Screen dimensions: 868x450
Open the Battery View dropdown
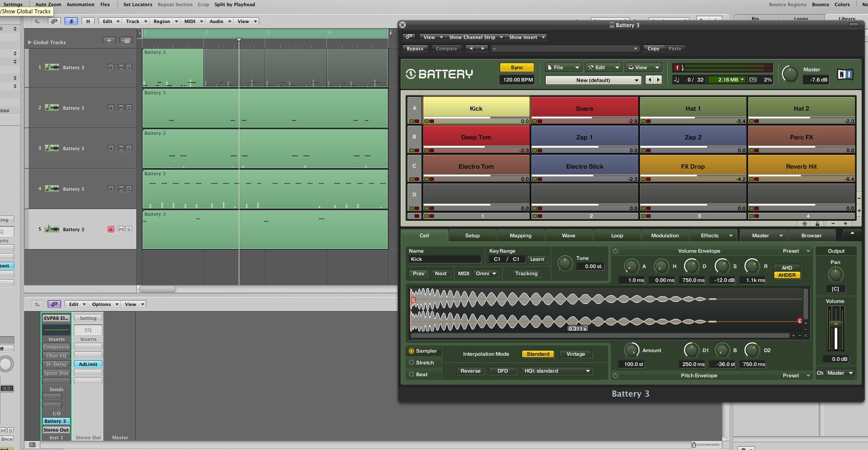[643, 68]
